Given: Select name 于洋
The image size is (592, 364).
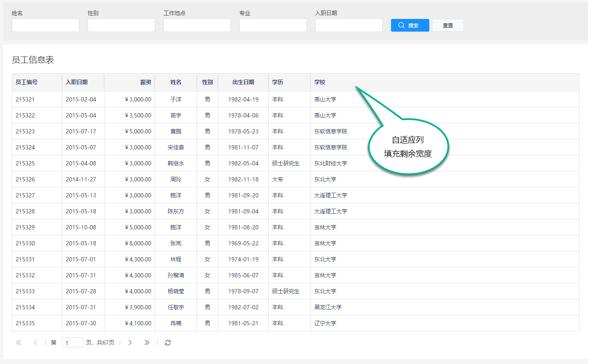Looking at the screenshot, I should pos(176,99).
